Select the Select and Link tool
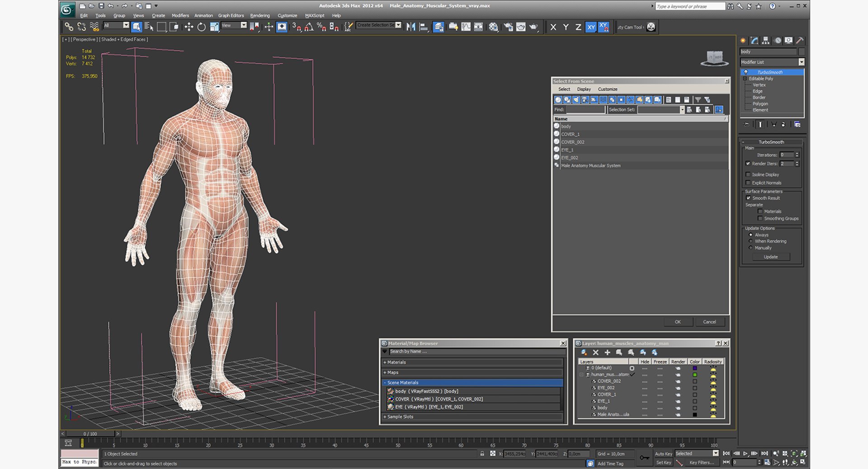The height and width of the screenshot is (469, 868). [69, 27]
